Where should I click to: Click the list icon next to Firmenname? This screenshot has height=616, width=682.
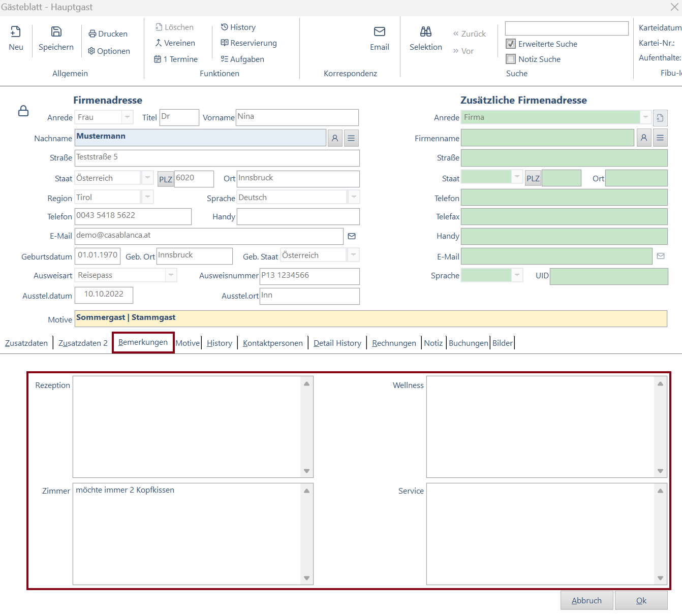click(660, 138)
